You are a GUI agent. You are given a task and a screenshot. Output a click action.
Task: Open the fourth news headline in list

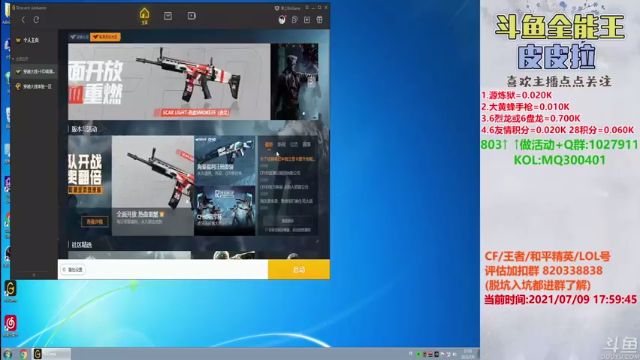[287, 201]
